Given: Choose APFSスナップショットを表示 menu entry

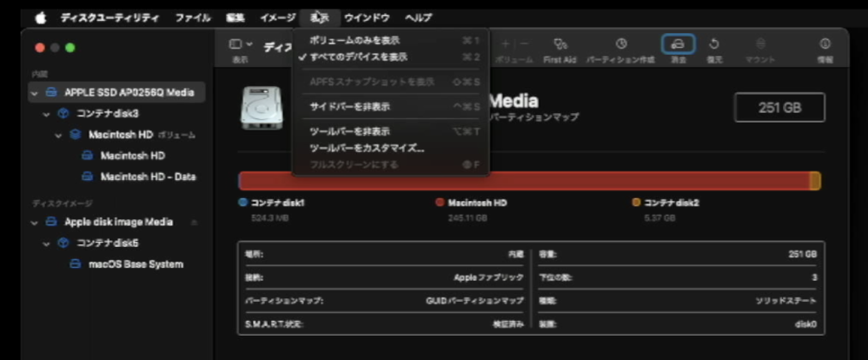Looking at the screenshot, I should coord(390,82).
